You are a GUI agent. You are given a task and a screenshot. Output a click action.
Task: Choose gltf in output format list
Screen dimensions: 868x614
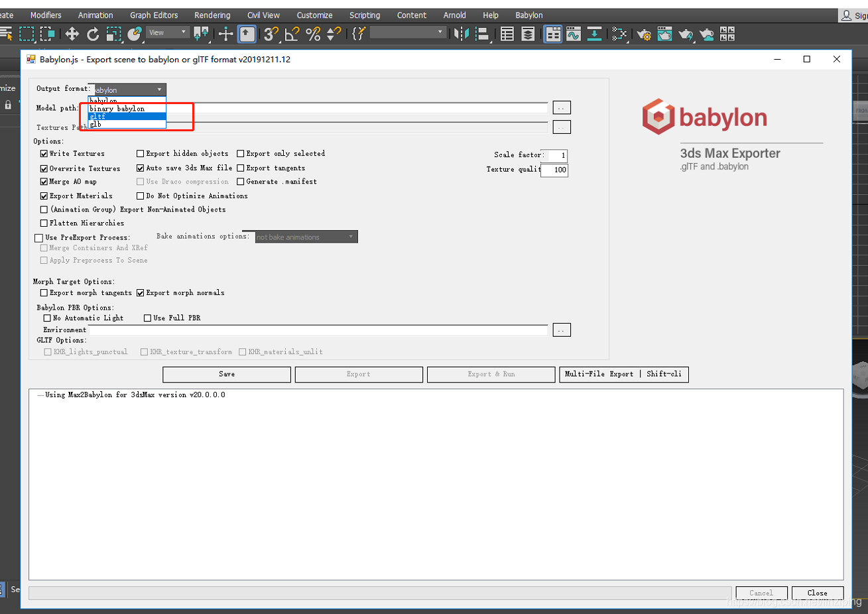[127, 116]
